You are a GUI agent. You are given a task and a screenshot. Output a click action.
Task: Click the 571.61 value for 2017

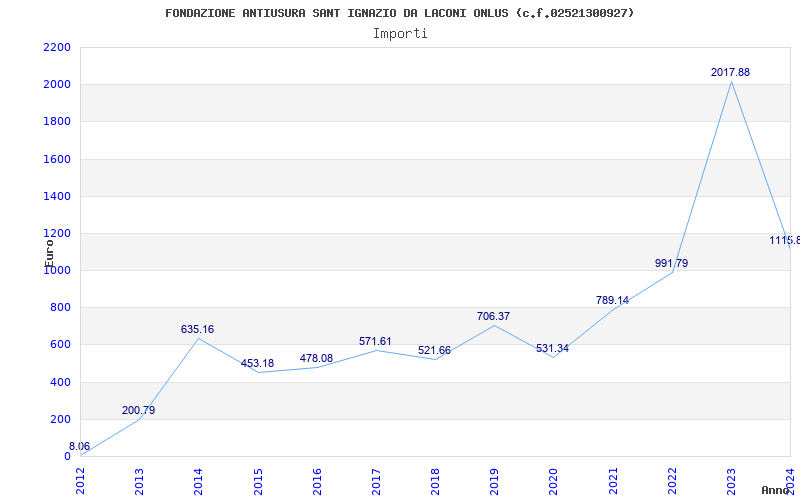coord(375,341)
